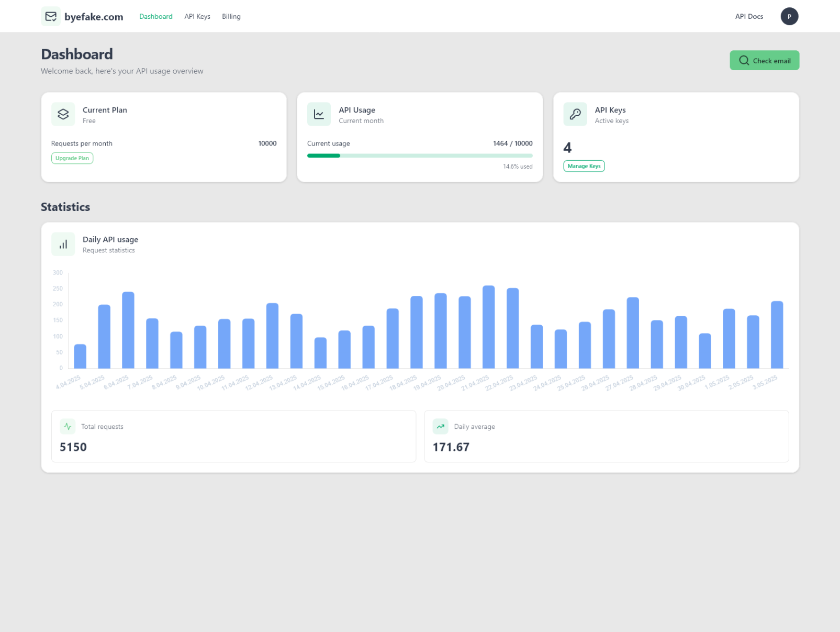
Task: Click the Daily average trending-up icon
Action: click(x=441, y=427)
